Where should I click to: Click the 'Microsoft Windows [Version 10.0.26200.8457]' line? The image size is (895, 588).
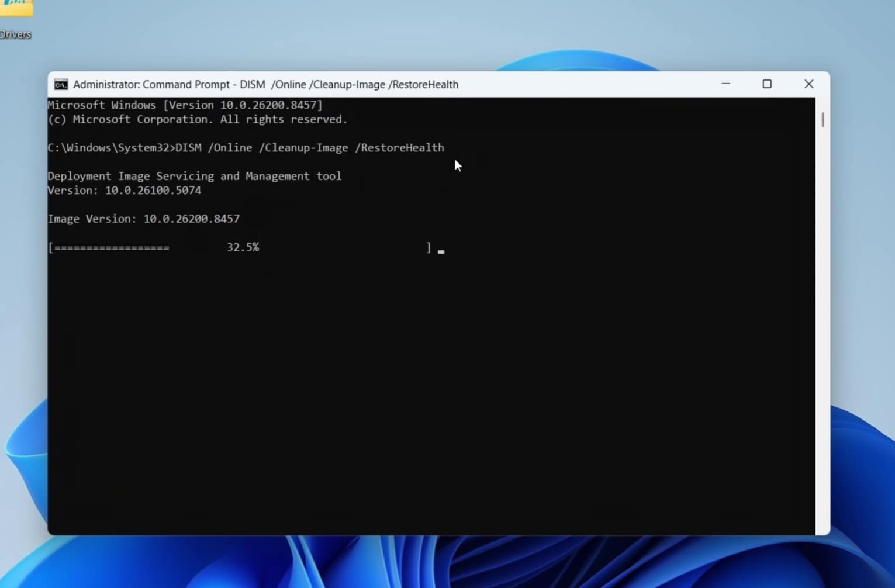click(185, 105)
